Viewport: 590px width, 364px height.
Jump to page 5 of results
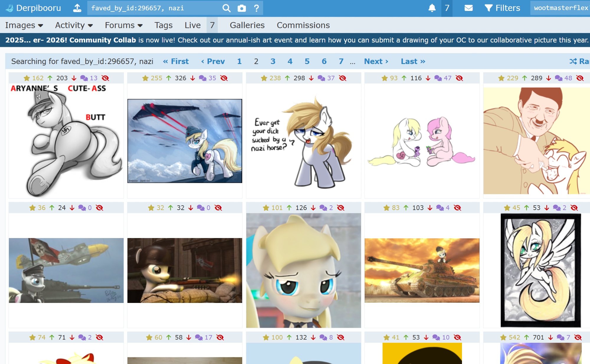tap(307, 61)
